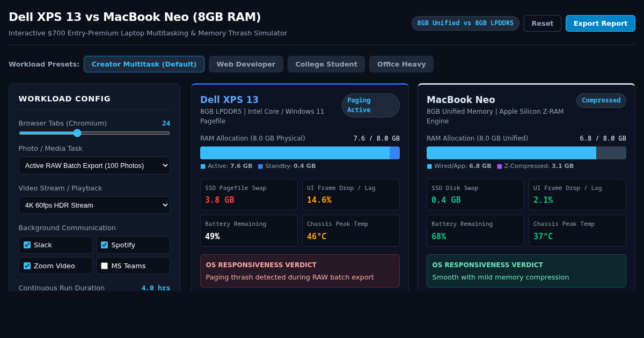644x338 pixels.
Task: Click the Dell UI Frame Drop 14.6% value
Action: click(319, 200)
